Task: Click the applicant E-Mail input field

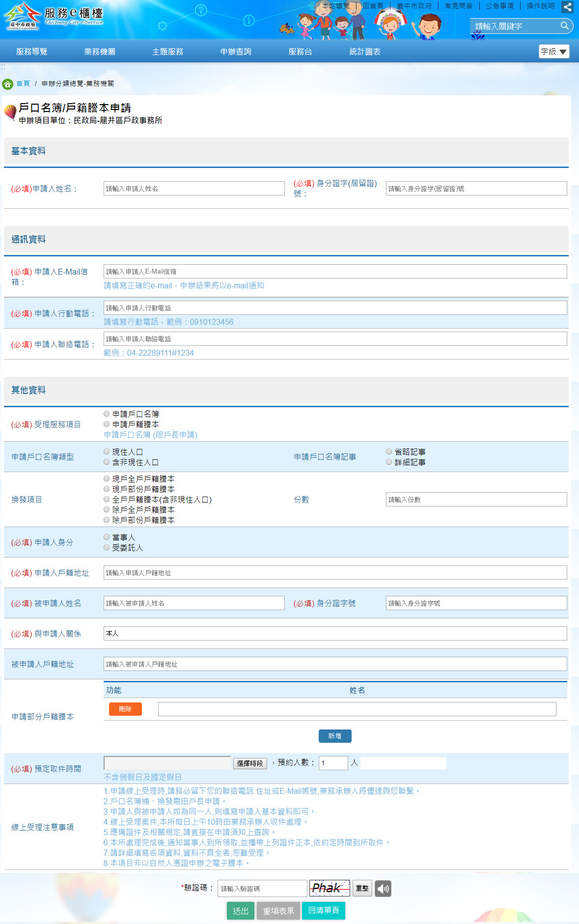Action: (335, 271)
